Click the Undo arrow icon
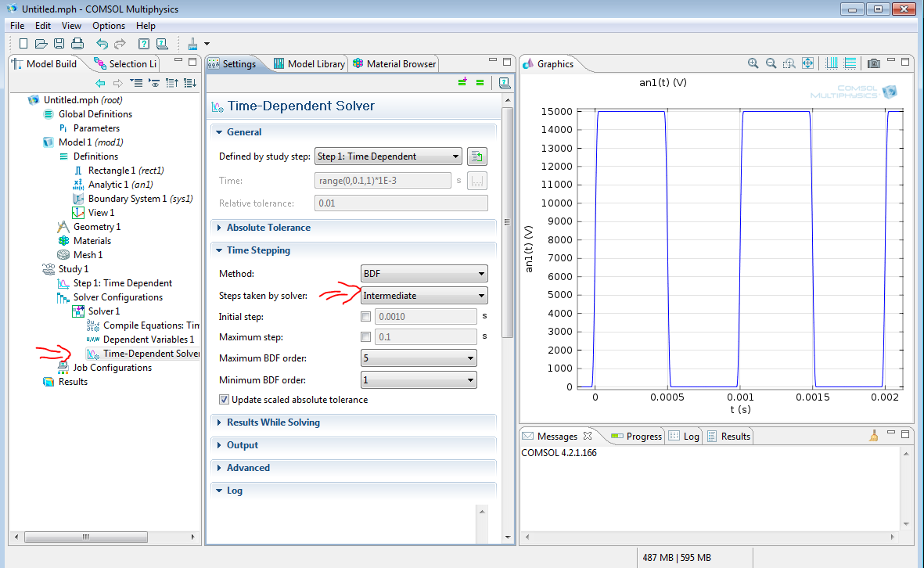Image resolution: width=924 pixels, height=568 pixels. pyautogui.click(x=102, y=44)
